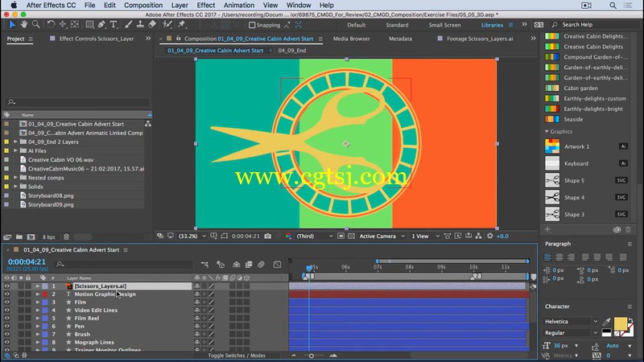Image resolution: width=644 pixels, height=362 pixels.
Task: Open the Composition mini-flowchart icon
Action: click(204, 265)
